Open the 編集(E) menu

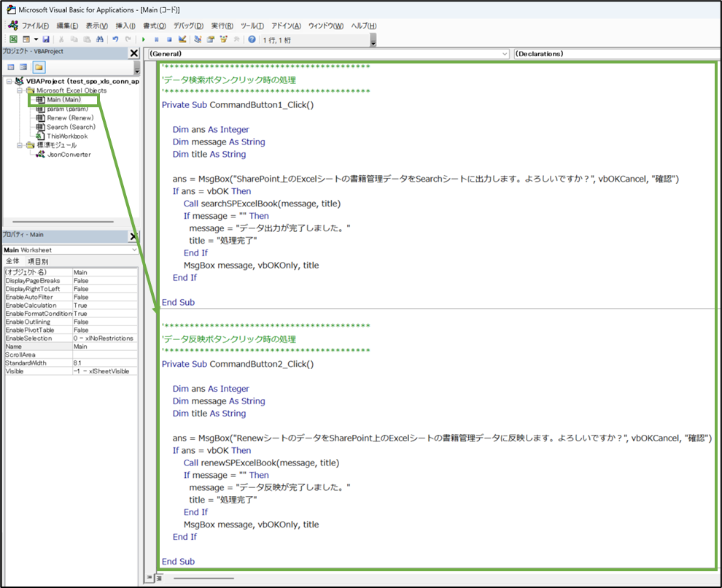(x=67, y=26)
